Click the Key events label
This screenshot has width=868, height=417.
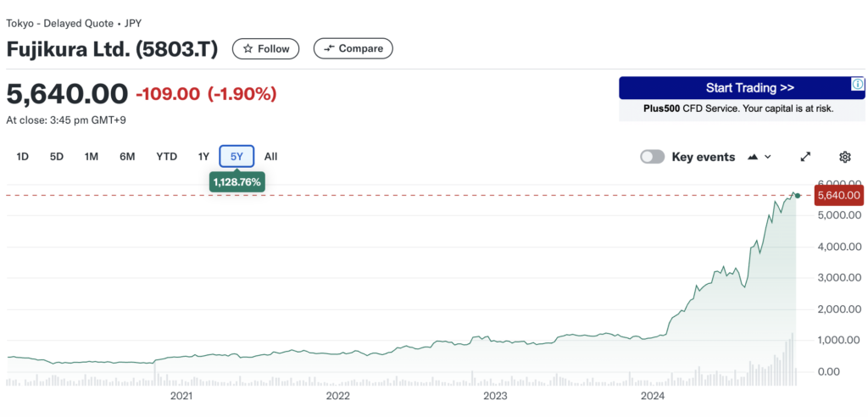click(x=704, y=157)
